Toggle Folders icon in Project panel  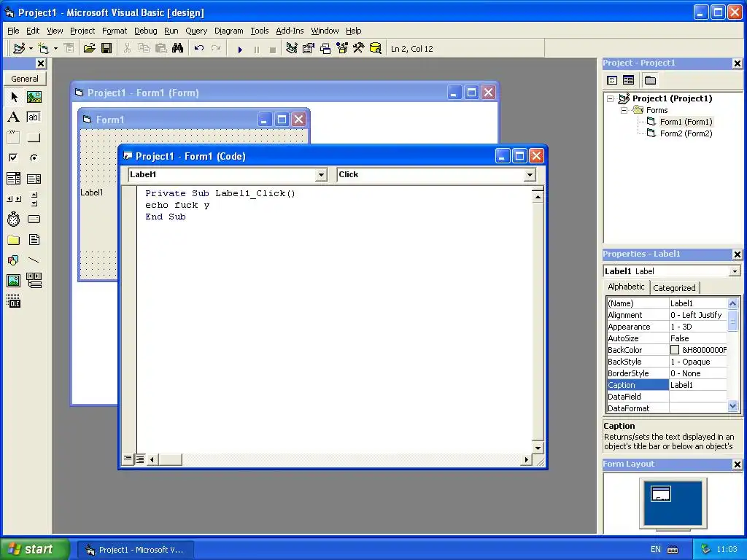coord(650,80)
